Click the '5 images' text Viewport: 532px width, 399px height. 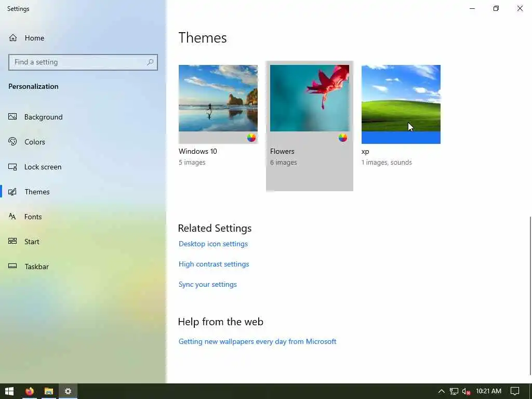point(192,163)
